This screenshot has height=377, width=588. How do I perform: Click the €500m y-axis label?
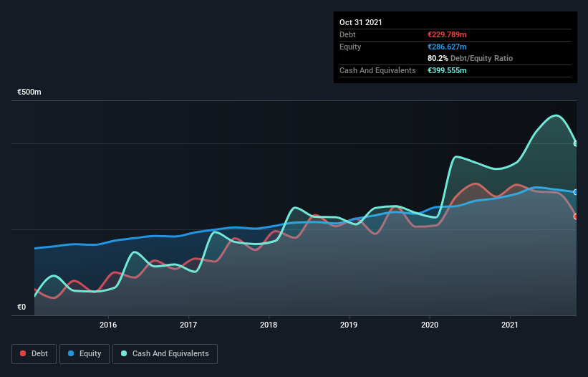pyautogui.click(x=29, y=92)
